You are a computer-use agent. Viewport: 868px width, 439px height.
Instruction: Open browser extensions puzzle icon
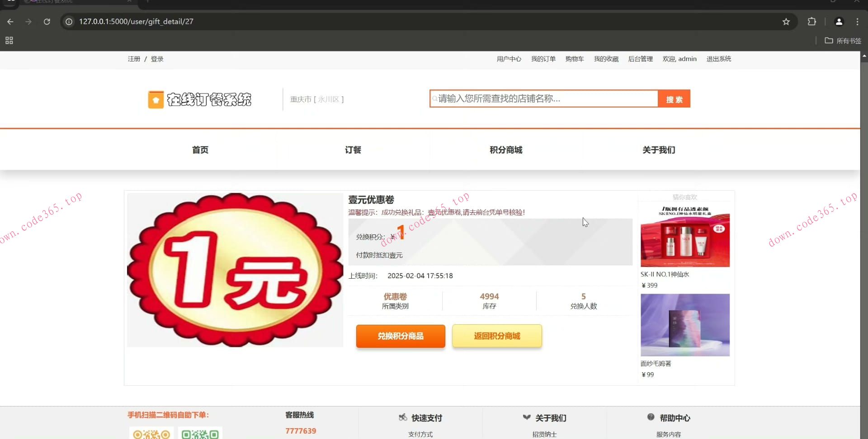pyautogui.click(x=812, y=22)
